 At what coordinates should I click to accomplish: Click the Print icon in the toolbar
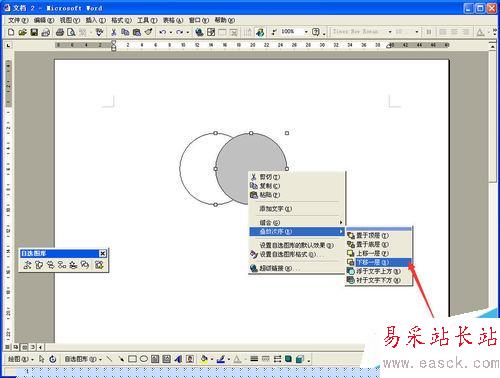click(x=60, y=32)
